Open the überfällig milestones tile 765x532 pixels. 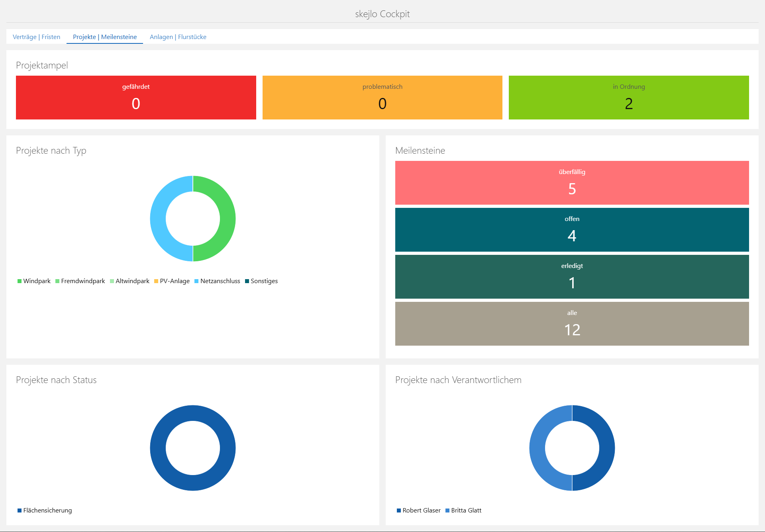572,183
